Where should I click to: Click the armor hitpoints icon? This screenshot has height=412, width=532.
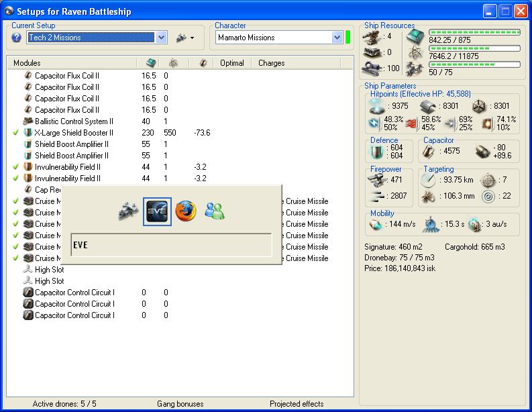428,107
